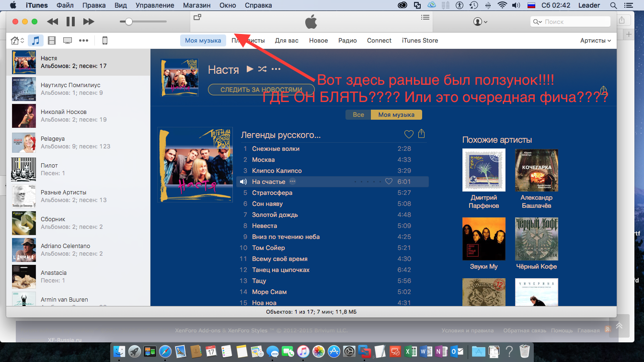Select the Все filter toggle
Screen dimensions: 644x362
pyautogui.click(x=358, y=115)
